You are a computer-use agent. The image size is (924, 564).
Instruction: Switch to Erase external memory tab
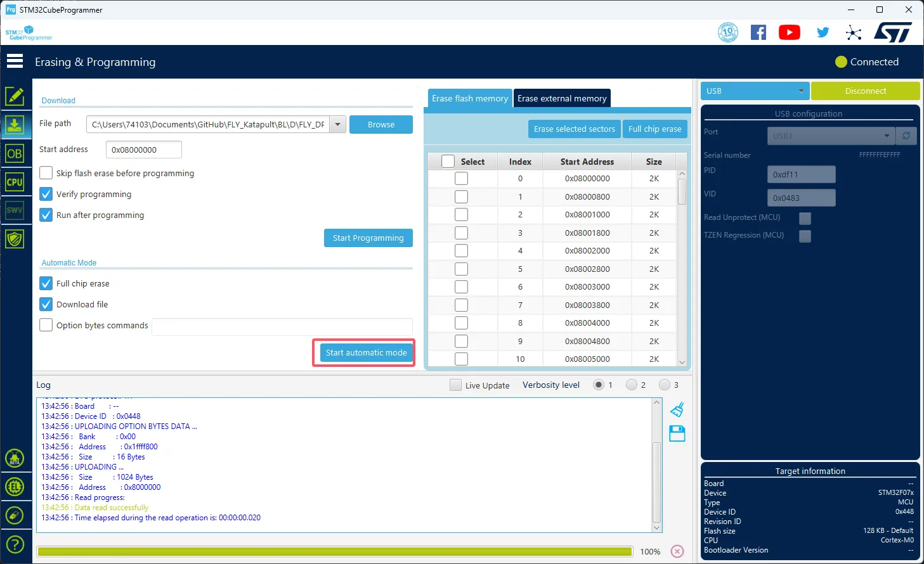[x=562, y=98]
